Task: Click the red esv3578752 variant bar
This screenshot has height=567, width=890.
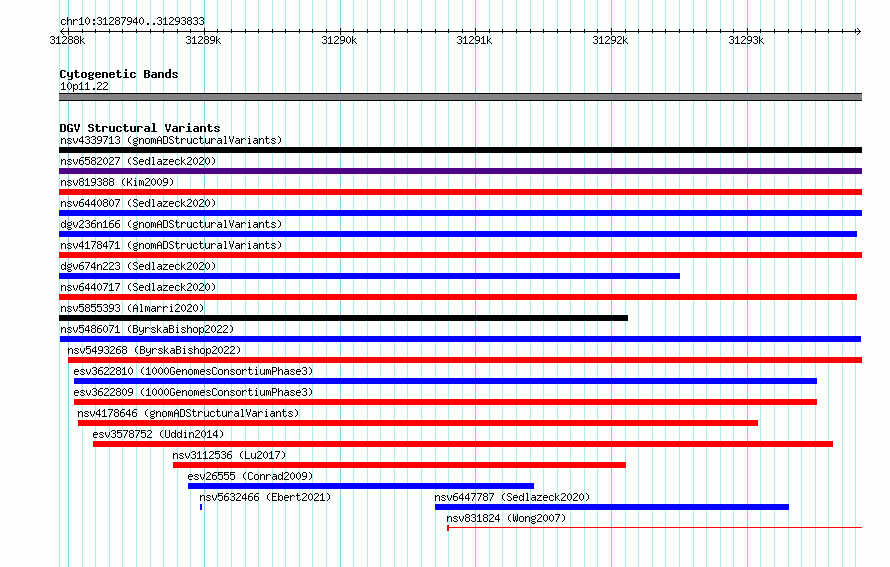Action: (463, 444)
